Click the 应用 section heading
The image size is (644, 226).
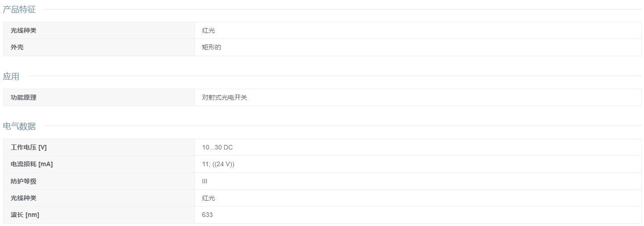(11, 77)
